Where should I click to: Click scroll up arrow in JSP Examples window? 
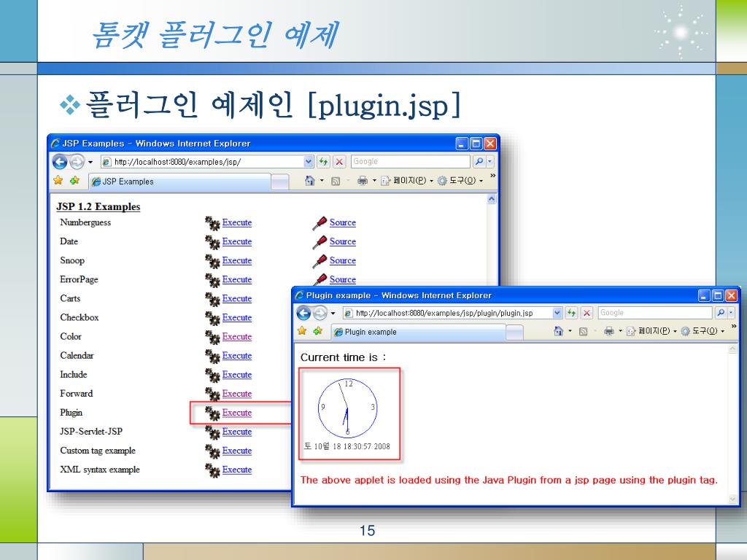click(492, 200)
